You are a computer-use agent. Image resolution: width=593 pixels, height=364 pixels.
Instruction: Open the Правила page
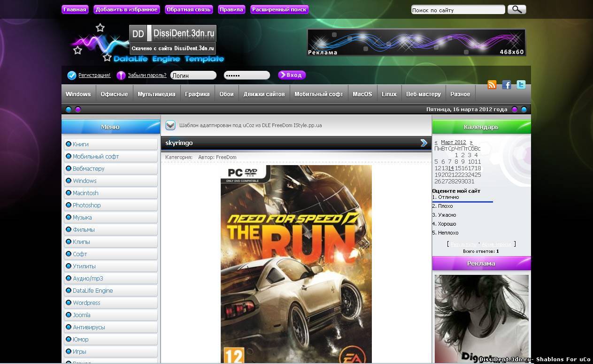click(231, 9)
